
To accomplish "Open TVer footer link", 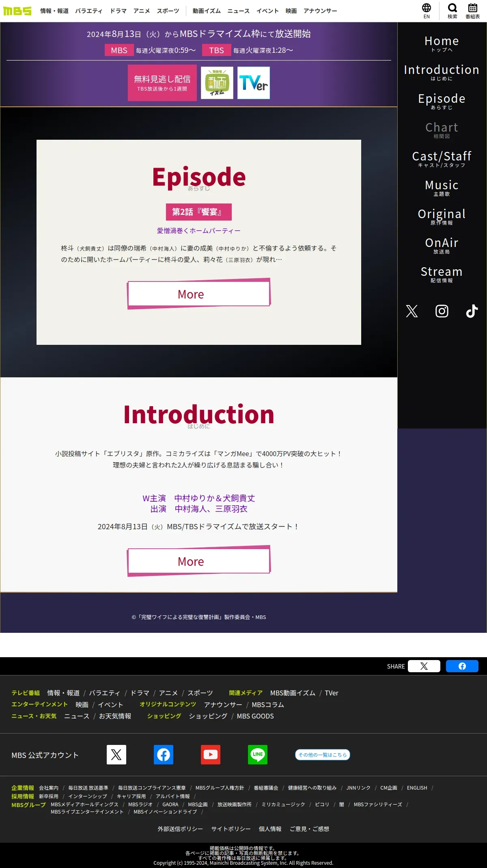I will (x=332, y=693).
